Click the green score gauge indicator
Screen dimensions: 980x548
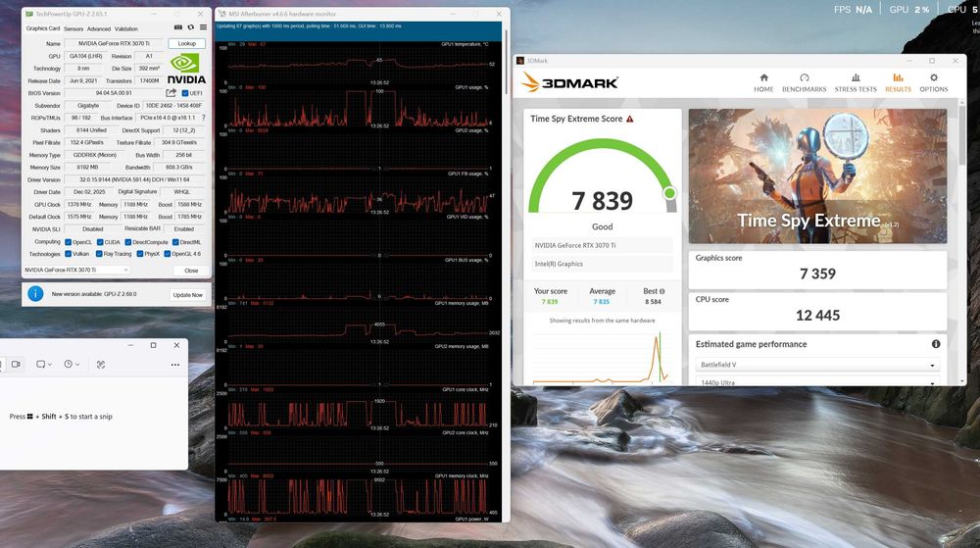669,193
